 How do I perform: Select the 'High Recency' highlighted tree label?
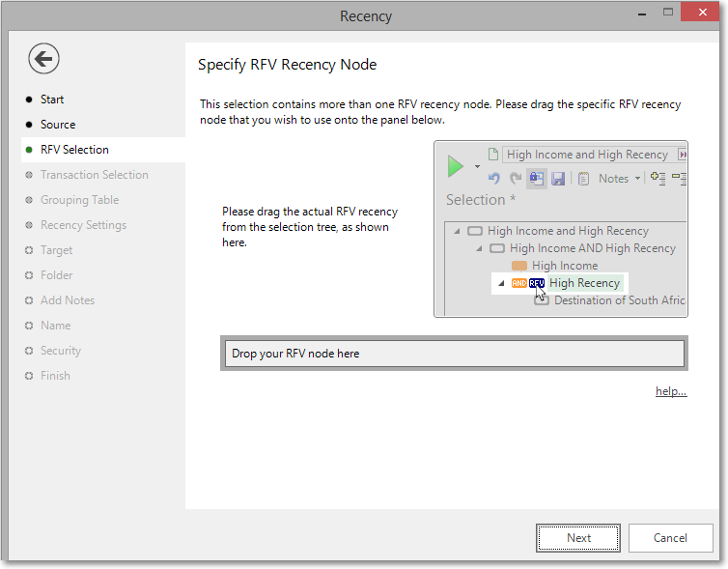(584, 283)
